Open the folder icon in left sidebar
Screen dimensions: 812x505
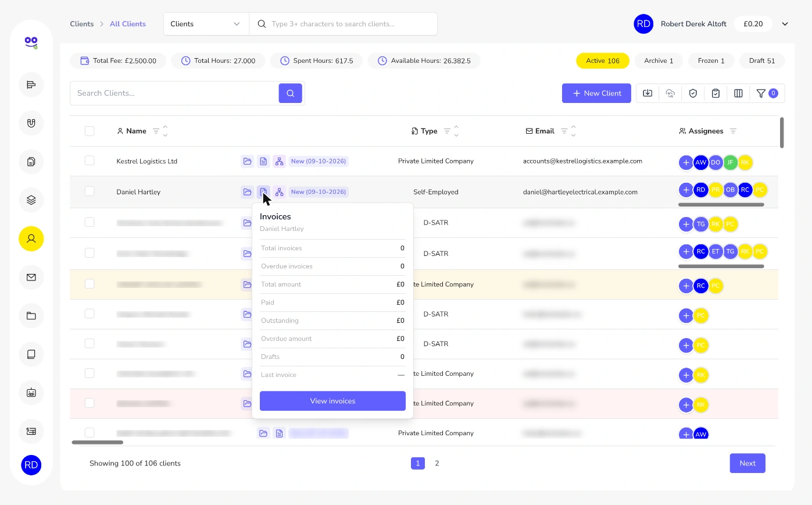pos(31,316)
